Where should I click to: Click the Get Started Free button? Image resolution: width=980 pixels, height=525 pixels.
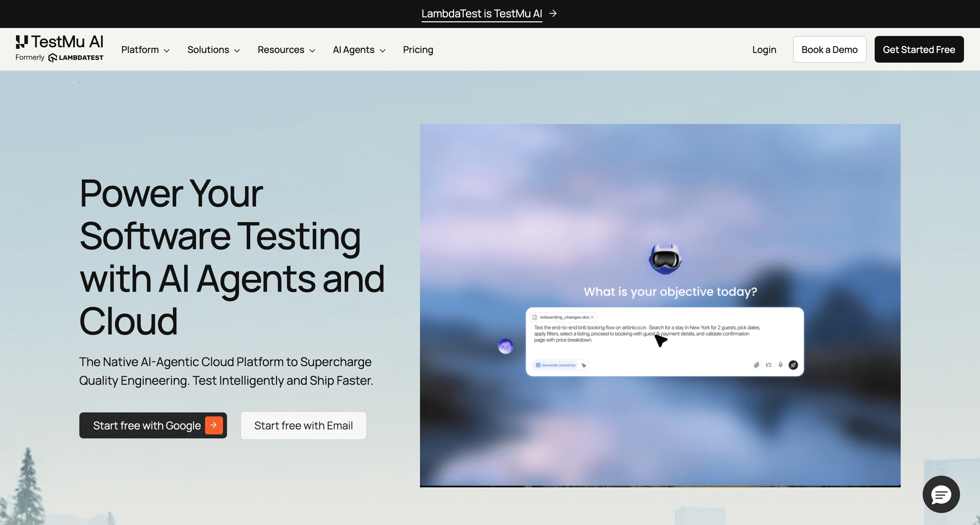[919, 49]
